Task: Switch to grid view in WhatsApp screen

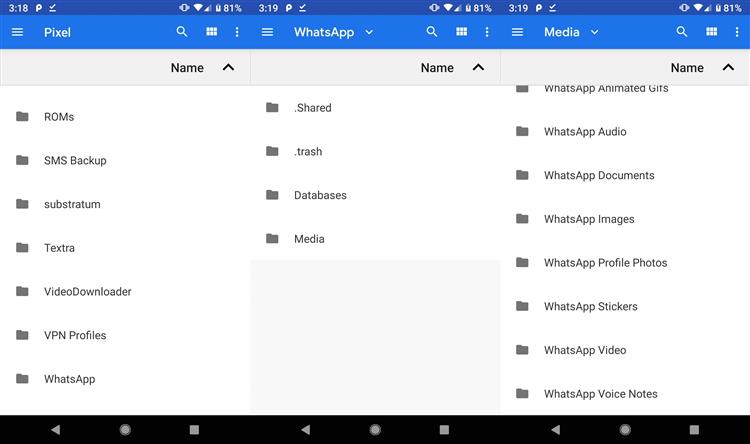Action: click(462, 32)
